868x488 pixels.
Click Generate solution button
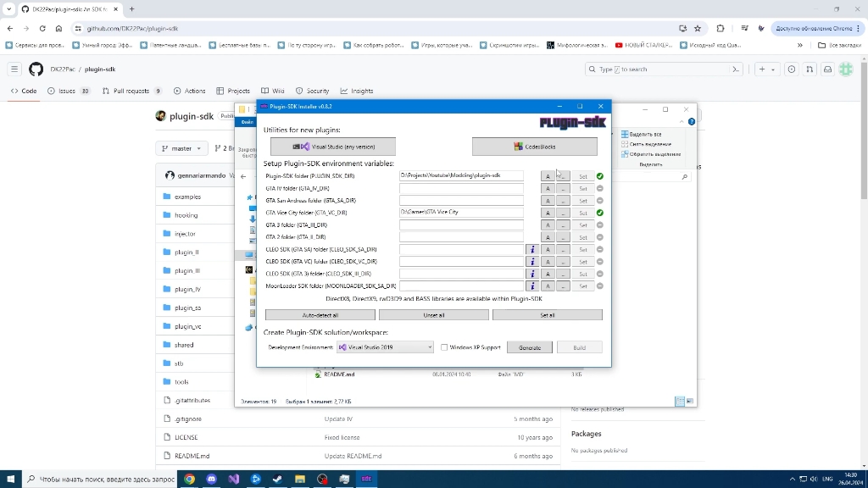(x=529, y=347)
